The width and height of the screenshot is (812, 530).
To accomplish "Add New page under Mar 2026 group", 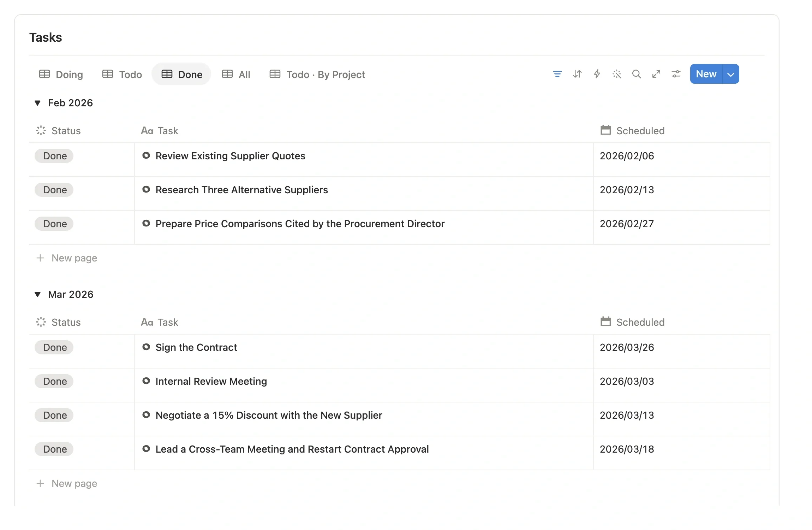I will point(67,483).
